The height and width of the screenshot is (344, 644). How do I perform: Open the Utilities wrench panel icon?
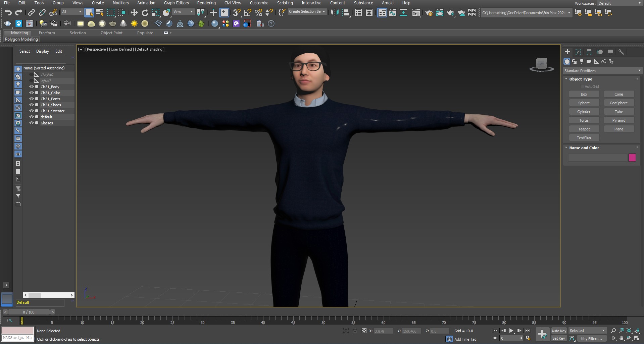(x=621, y=52)
